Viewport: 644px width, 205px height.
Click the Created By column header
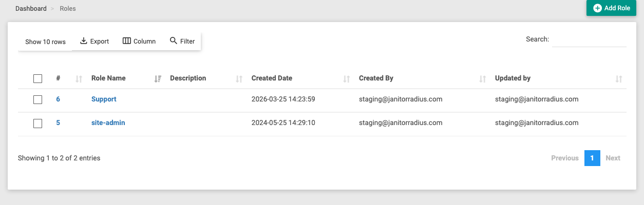click(376, 78)
